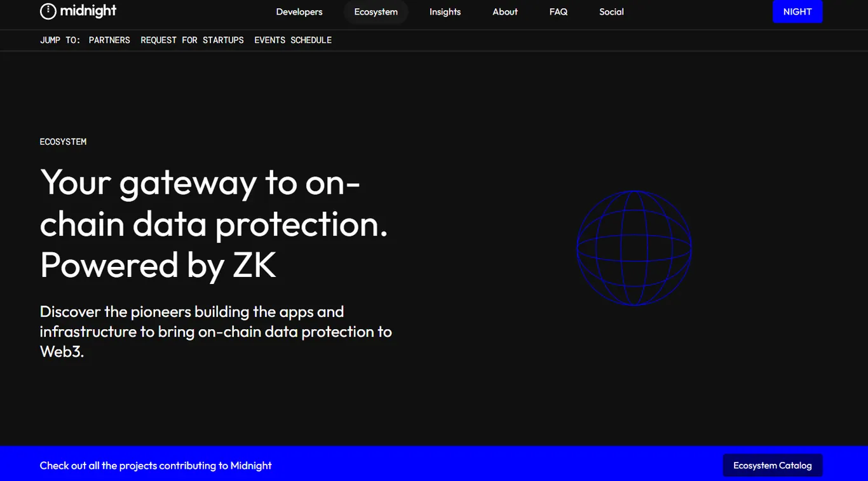Image resolution: width=868 pixels, height=481 pixels.
Task: Jump to the EVENTS SCHEDULE section
Action: point(293,40)
